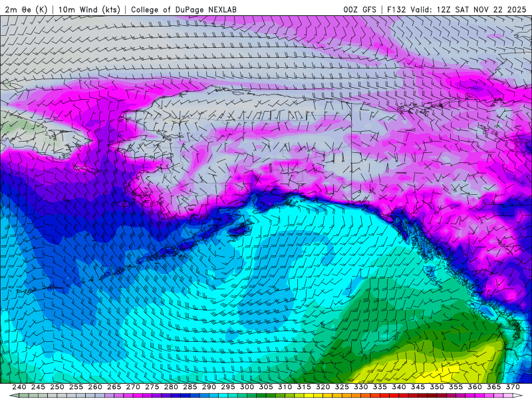Click the 355 legend value

456,387
